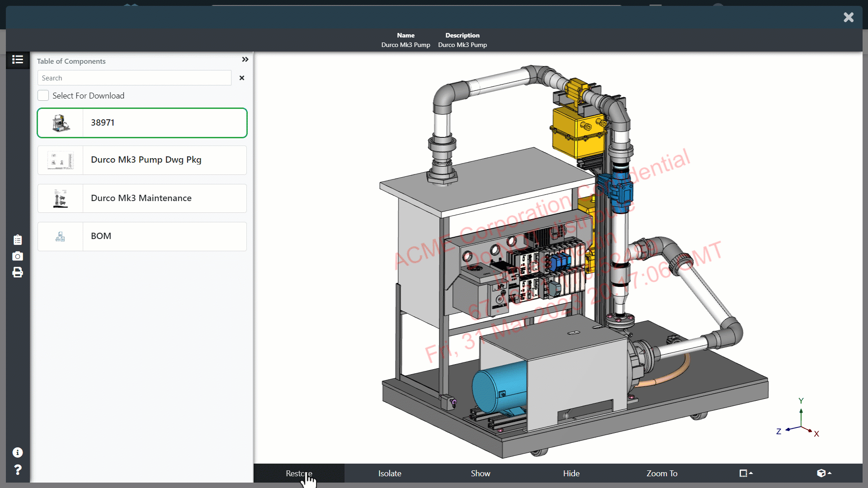Open dropdown next to view orientation
The image size is (868, 488).
pos(829,473)
